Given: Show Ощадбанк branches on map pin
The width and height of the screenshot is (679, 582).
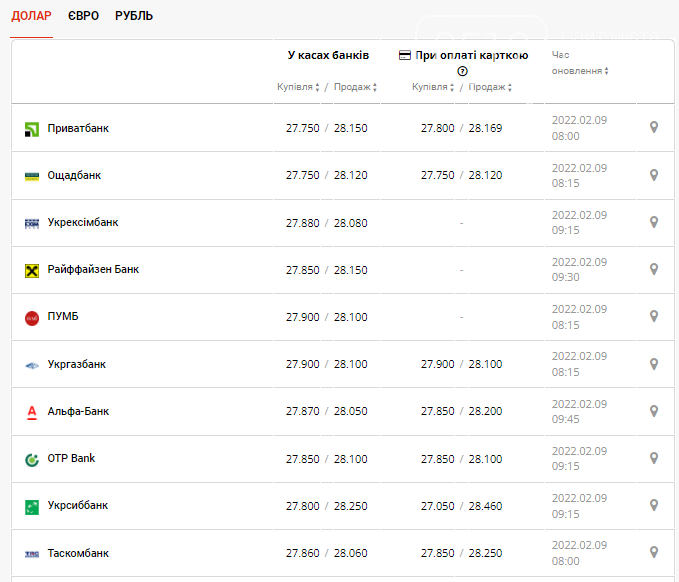Looking at the screenshot, I should [654, 175].
